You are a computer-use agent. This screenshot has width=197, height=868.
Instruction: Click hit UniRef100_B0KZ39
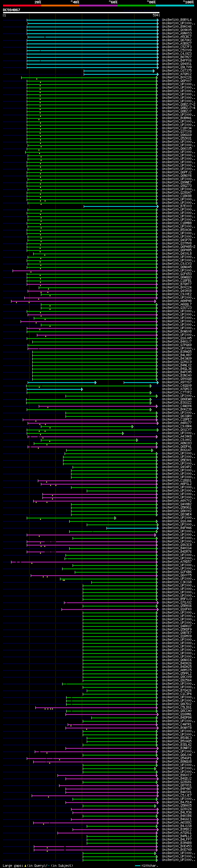tap(177, 410)
